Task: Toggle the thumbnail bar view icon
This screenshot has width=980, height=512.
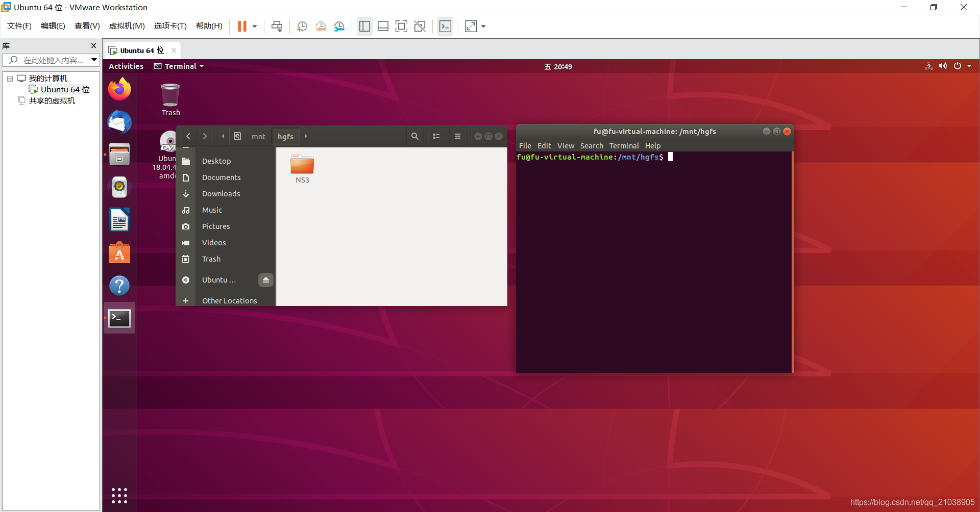Action: (383, 27)
